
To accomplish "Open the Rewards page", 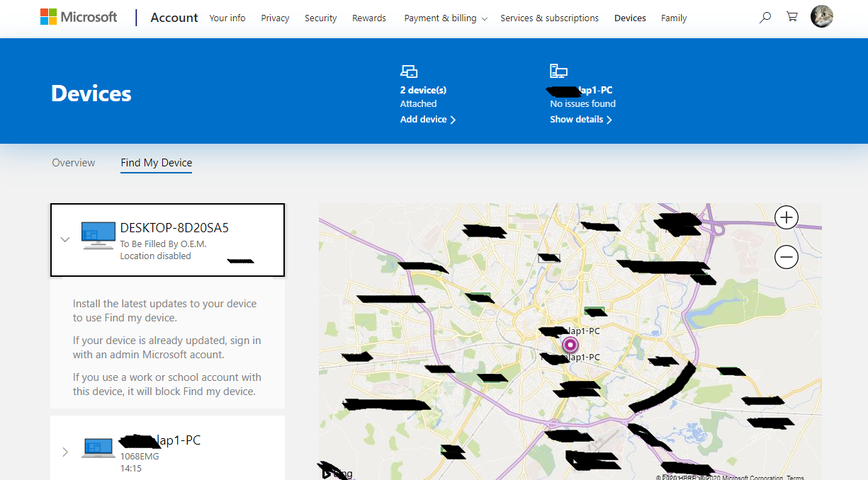I will (371, 18).
